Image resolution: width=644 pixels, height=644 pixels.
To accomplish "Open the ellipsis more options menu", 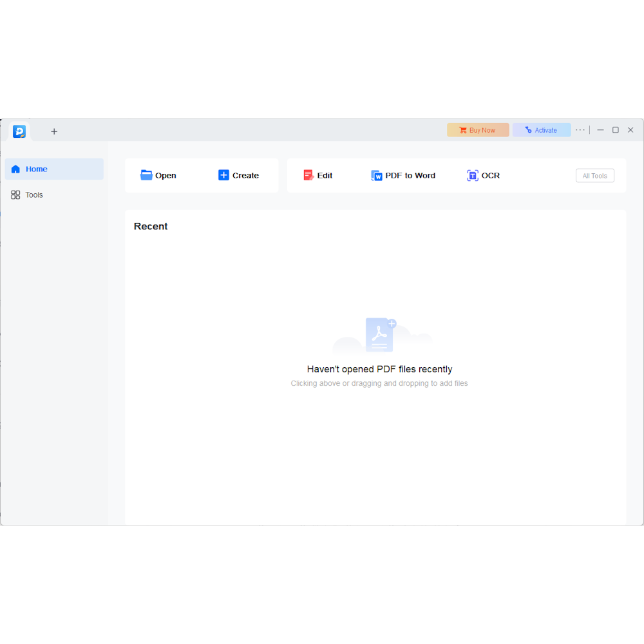I will 580,129.
